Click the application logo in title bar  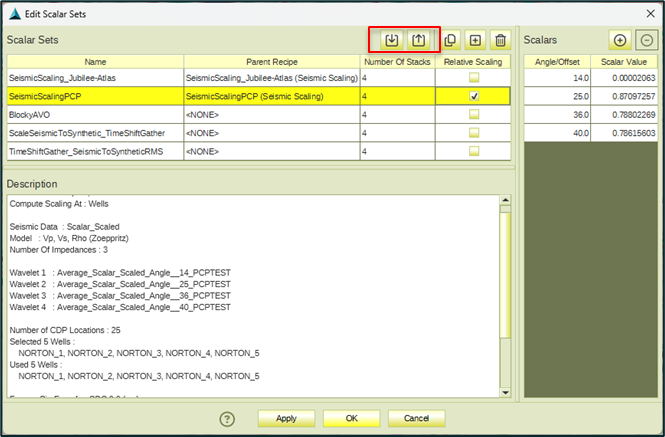pyautogui.click(x=15, y=14)
